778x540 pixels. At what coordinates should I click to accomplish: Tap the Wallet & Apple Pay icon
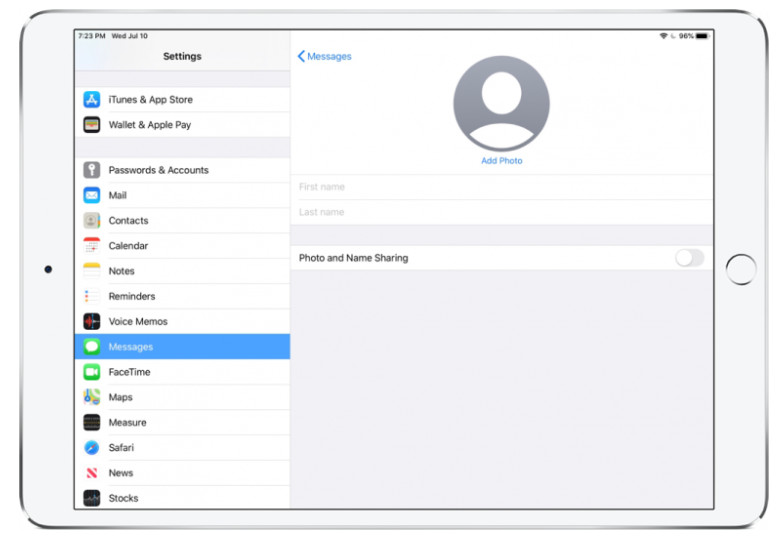(92, 125)
